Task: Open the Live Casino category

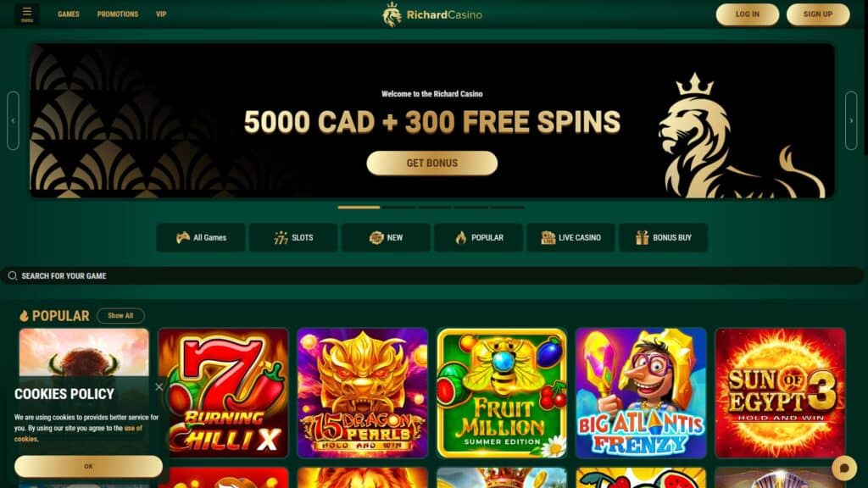Action: click(570, 238)
